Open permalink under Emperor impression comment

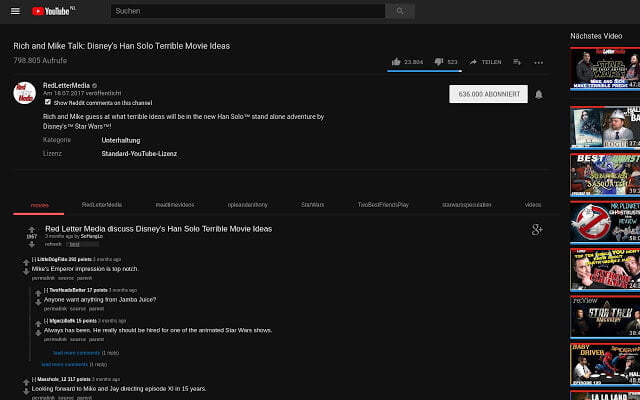point(43,278)
